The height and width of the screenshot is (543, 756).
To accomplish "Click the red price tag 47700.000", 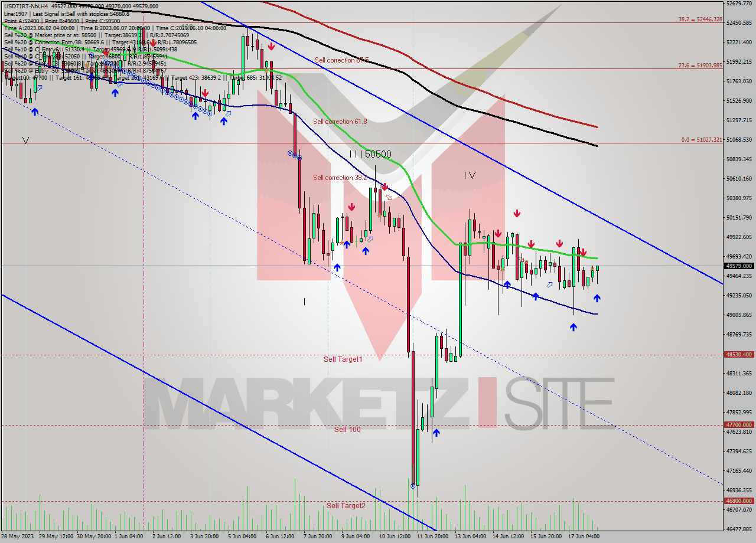I will (x=739, y=424).
